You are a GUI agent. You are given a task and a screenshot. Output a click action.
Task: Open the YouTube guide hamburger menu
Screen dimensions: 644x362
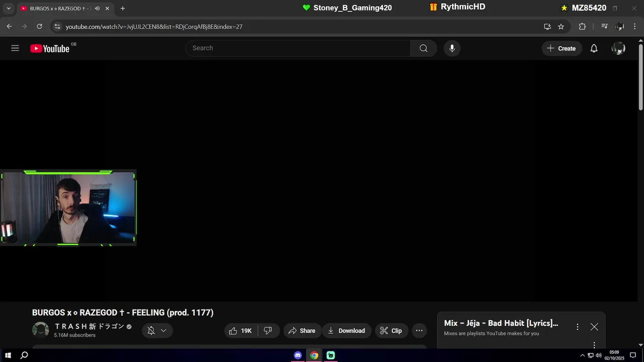tap(15, 48)
